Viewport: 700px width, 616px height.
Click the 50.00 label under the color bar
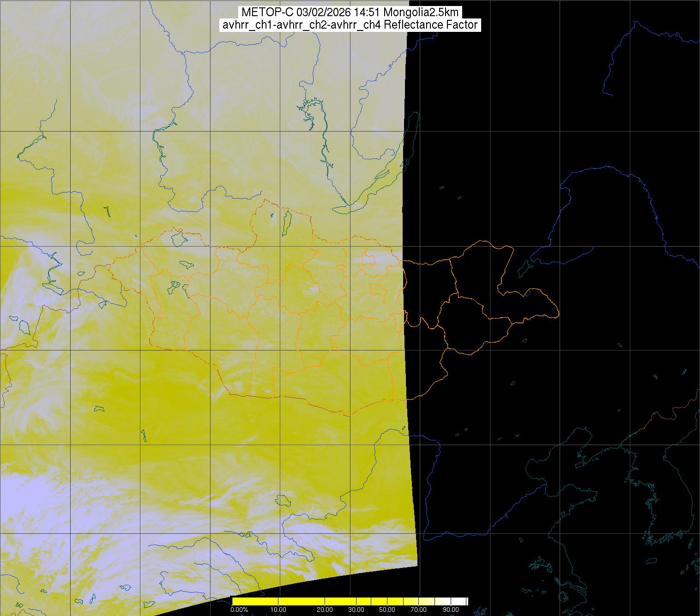(387, 610)
